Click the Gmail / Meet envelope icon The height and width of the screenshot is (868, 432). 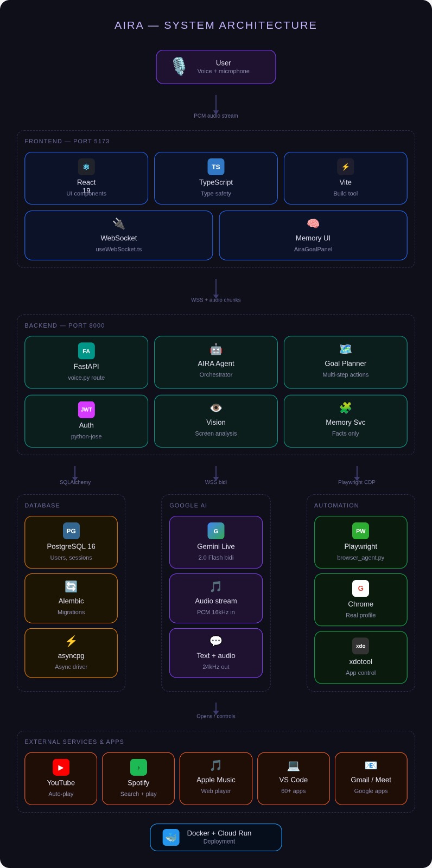[371, 765]
